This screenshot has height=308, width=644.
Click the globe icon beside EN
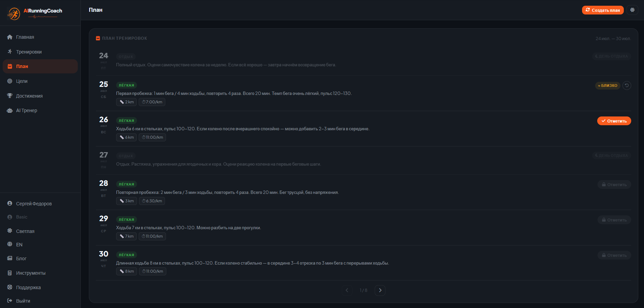[10, 244]
